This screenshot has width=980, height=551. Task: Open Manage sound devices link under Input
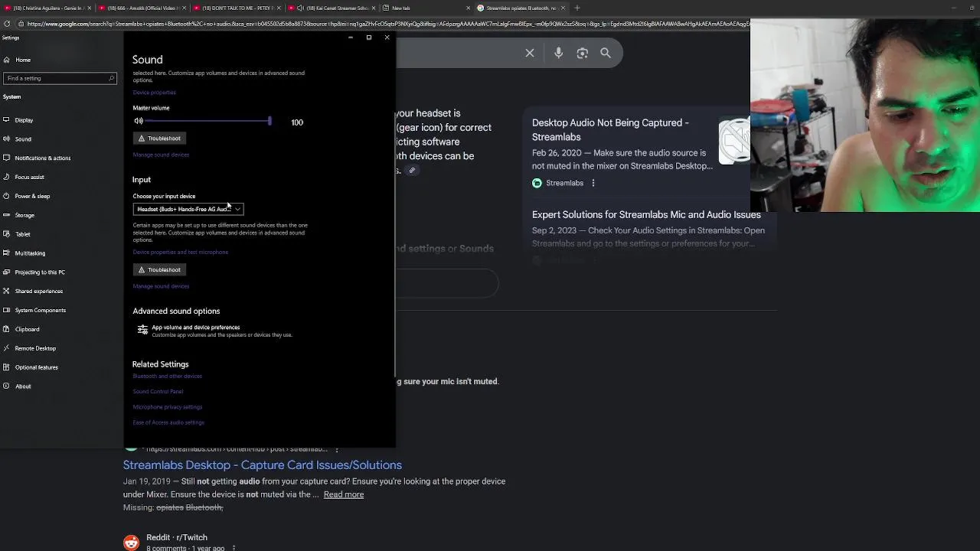click(161, 286)
